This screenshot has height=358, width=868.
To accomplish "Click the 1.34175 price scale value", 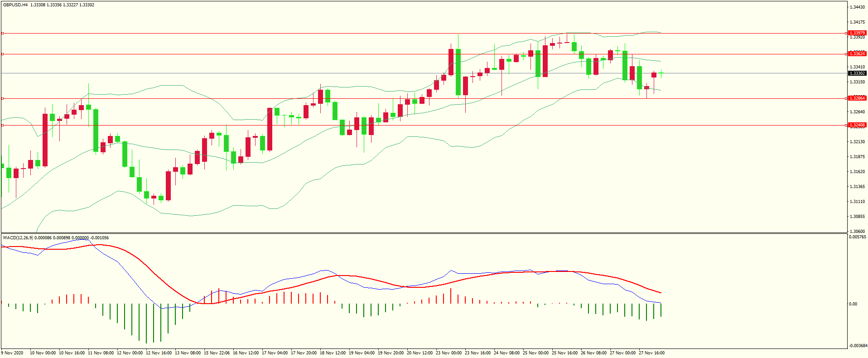I will 857,22.
